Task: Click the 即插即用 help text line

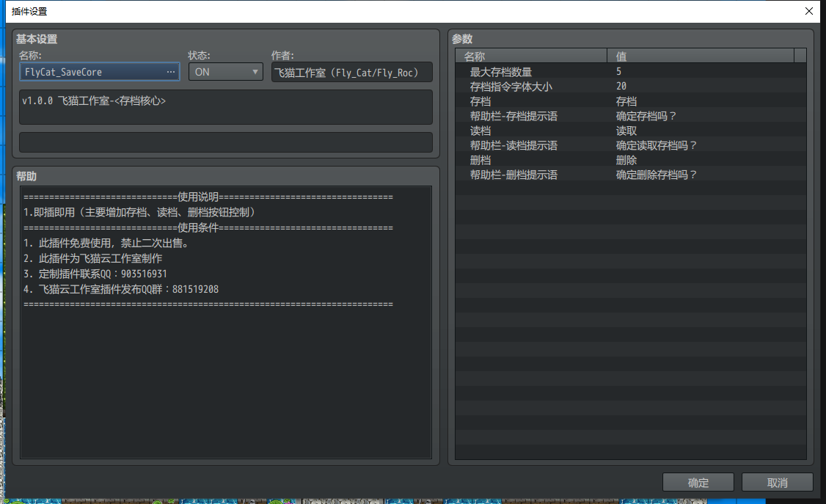Action: point(139,212)
